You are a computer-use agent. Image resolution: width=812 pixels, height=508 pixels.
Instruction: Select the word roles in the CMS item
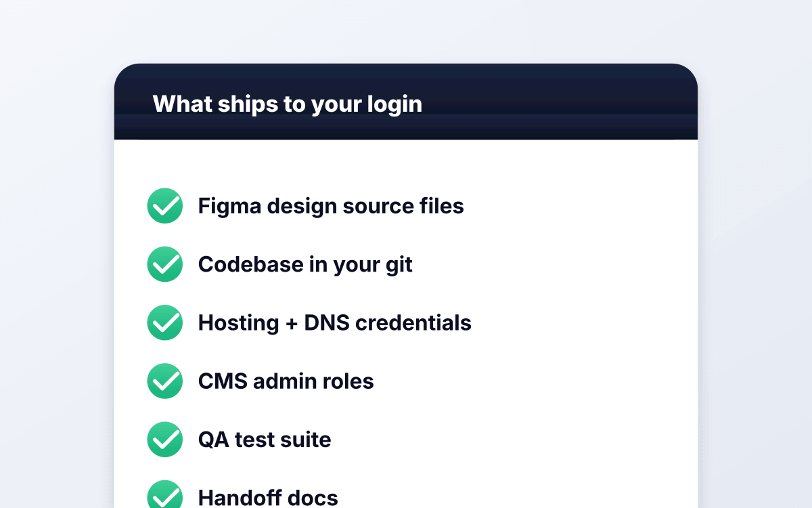tap(348, 381)
